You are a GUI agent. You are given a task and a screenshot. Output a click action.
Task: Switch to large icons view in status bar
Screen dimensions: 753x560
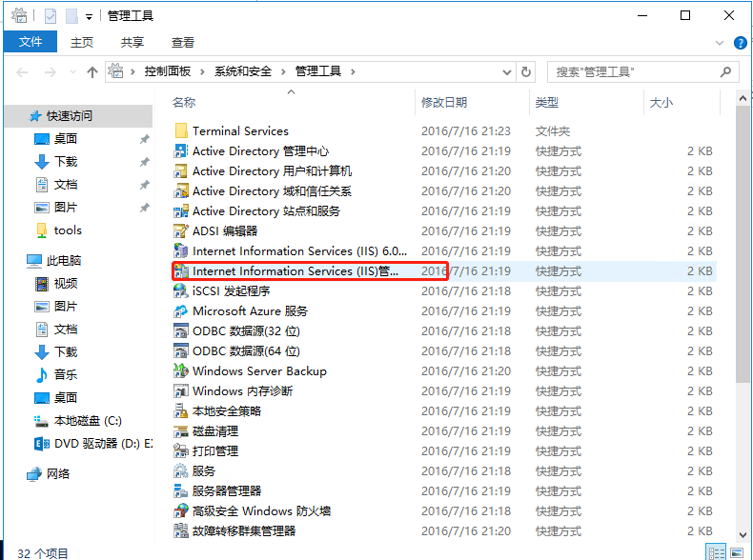(x=737, y=552)
